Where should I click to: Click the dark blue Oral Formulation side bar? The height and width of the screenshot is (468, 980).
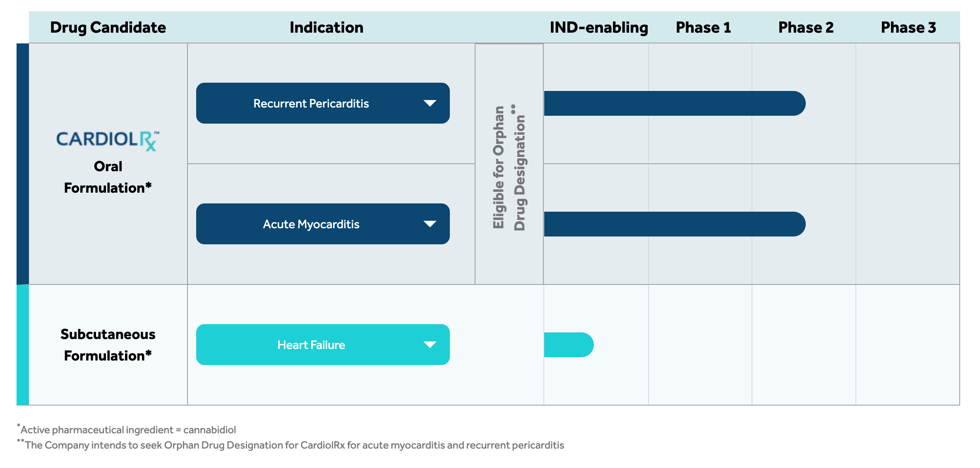click(23, 164)
